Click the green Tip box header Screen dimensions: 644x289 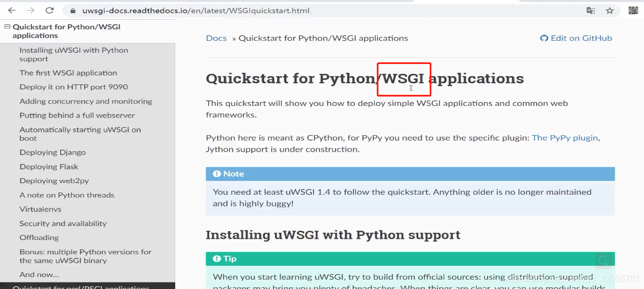[410, 259]
